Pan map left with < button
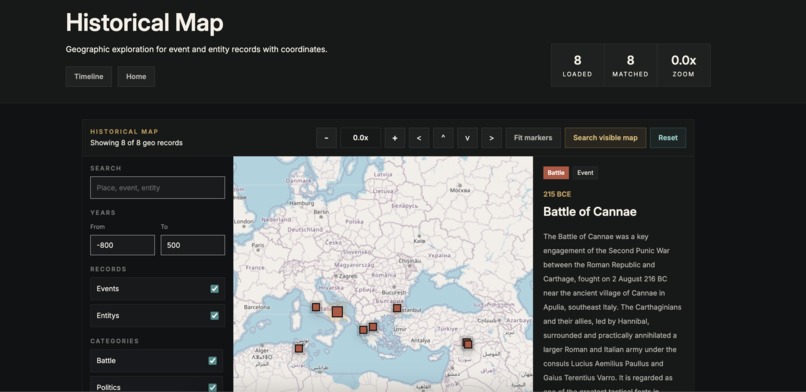 [419, 138]
